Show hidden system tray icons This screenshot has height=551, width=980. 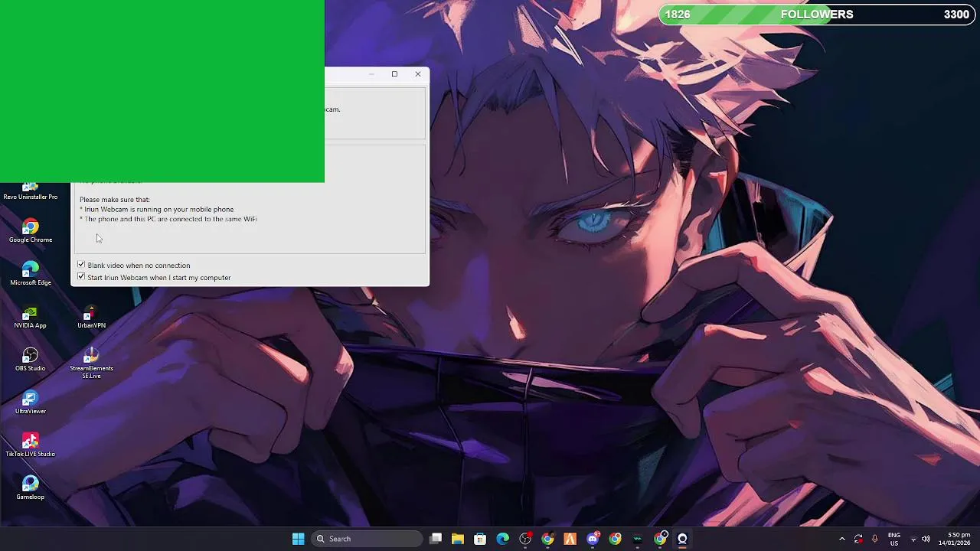click(x=842, y=539)
